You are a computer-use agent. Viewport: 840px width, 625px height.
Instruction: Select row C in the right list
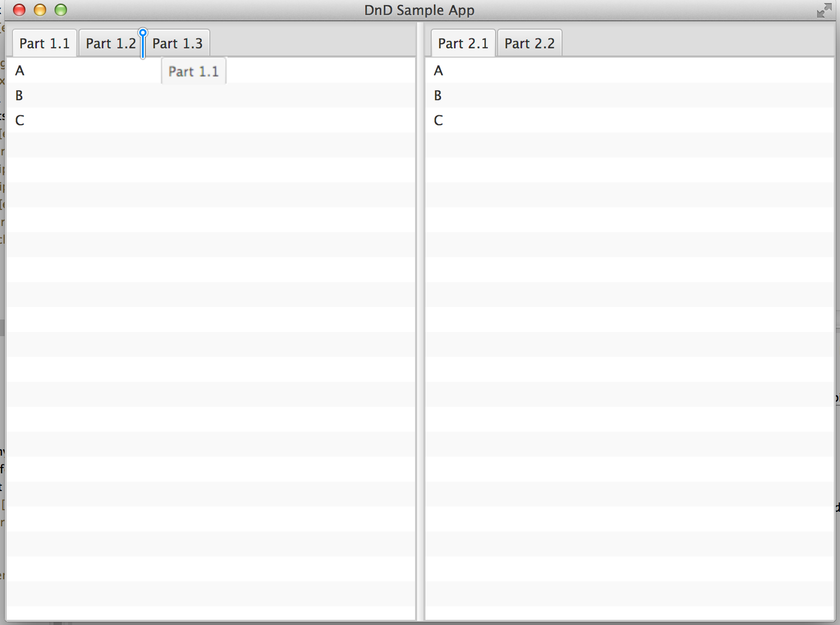coord(630,120)
